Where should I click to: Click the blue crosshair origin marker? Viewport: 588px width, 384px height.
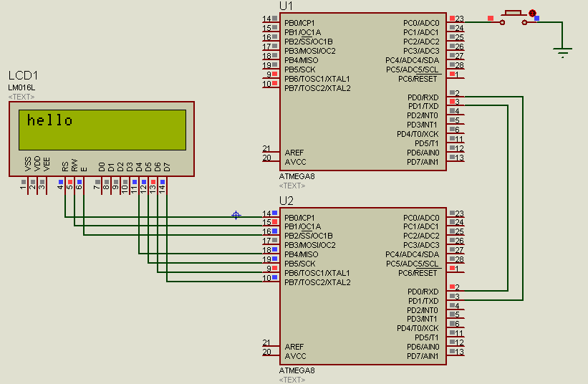(x=236, y=215)
